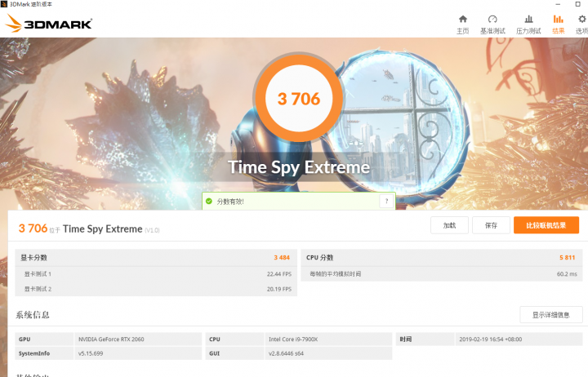Open the 压力测试 stress test tab
588x377 pixels.
click(528, 24)
